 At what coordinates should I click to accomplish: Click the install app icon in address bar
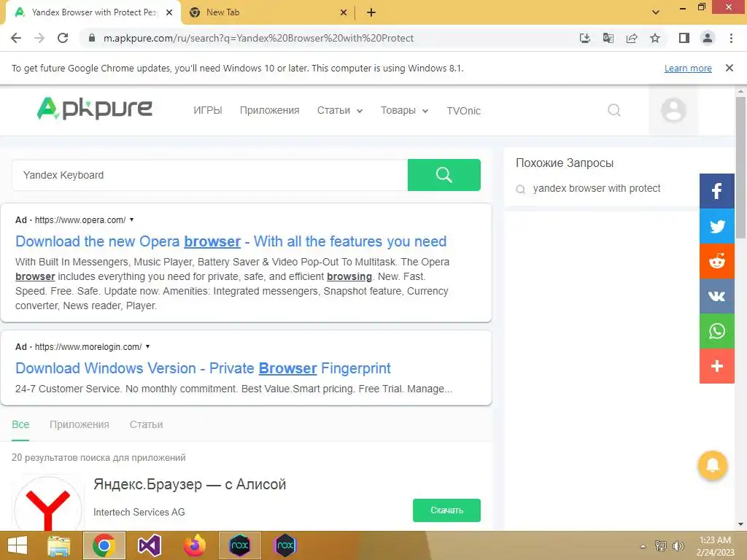pyautogui.click(x=585, y=38)
